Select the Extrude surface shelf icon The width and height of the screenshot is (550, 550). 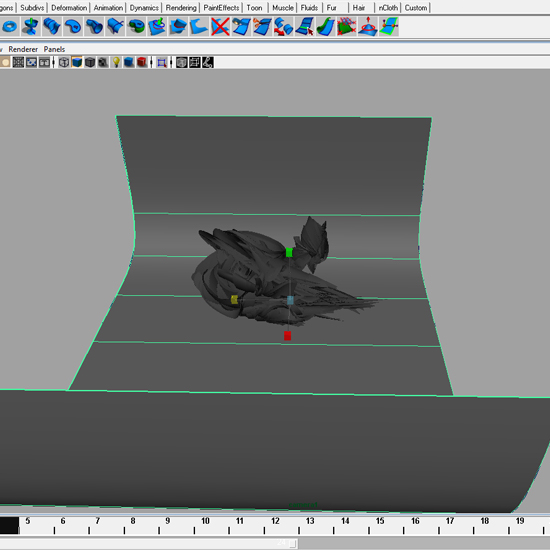point(94,26)
